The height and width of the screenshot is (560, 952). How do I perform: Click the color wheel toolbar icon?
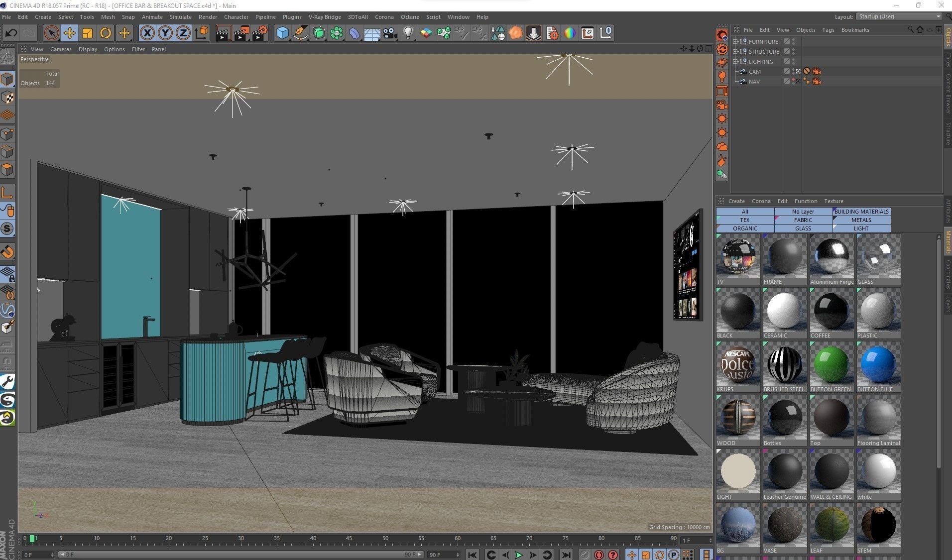(x=570, y=33)
